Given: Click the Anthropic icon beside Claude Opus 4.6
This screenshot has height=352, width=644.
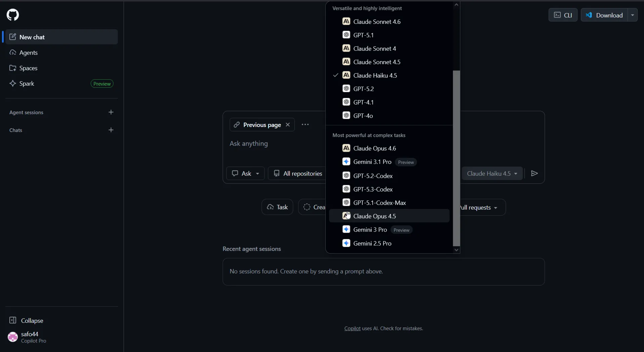Looking at the screenshot, I should pos(346,148).
